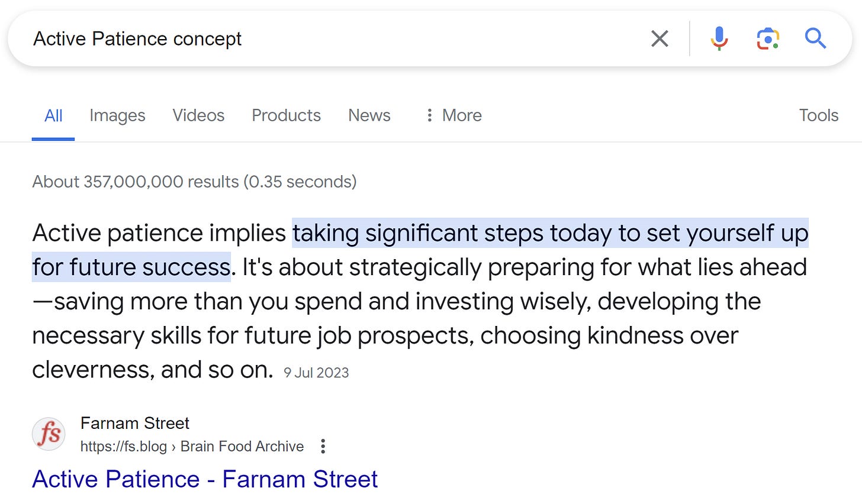Go to the News tab
The width and height of the screenshot is (862, 504).
tap(369, 115)
